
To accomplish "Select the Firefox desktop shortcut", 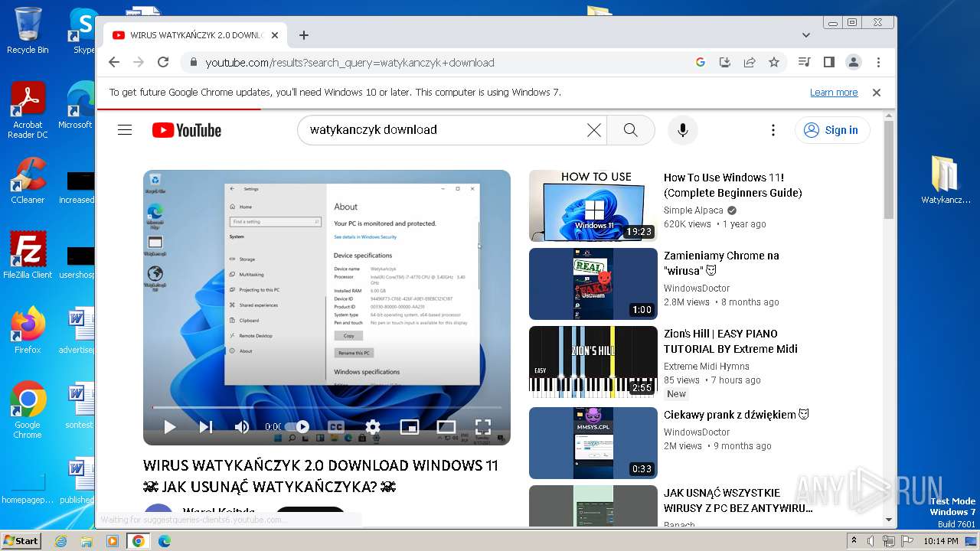I will [28, 331].
